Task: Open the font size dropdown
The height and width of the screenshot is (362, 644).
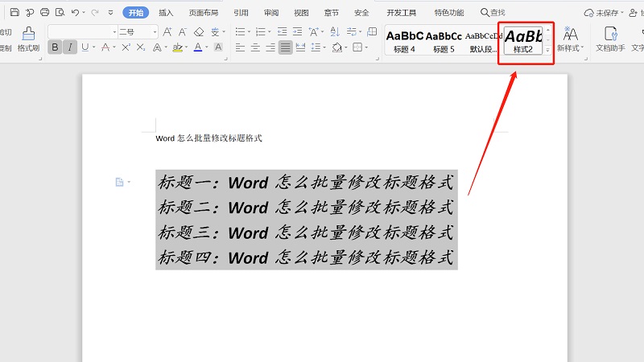Action: click(x=155, y=31)
